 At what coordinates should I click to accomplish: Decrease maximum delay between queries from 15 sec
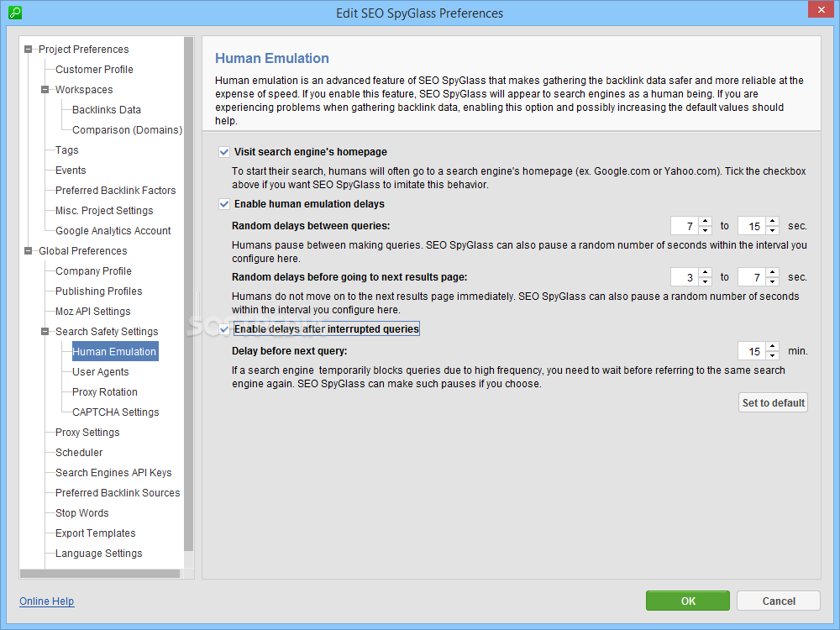pos(772,230)
